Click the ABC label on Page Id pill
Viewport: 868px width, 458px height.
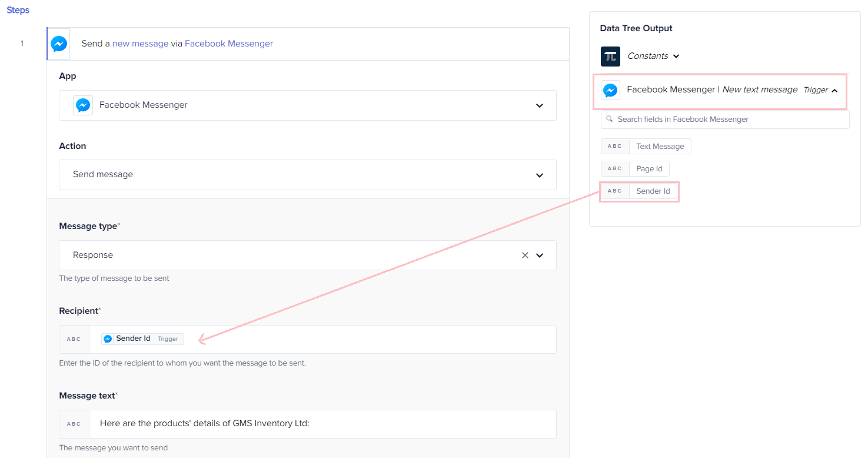(x=615, y=169)
